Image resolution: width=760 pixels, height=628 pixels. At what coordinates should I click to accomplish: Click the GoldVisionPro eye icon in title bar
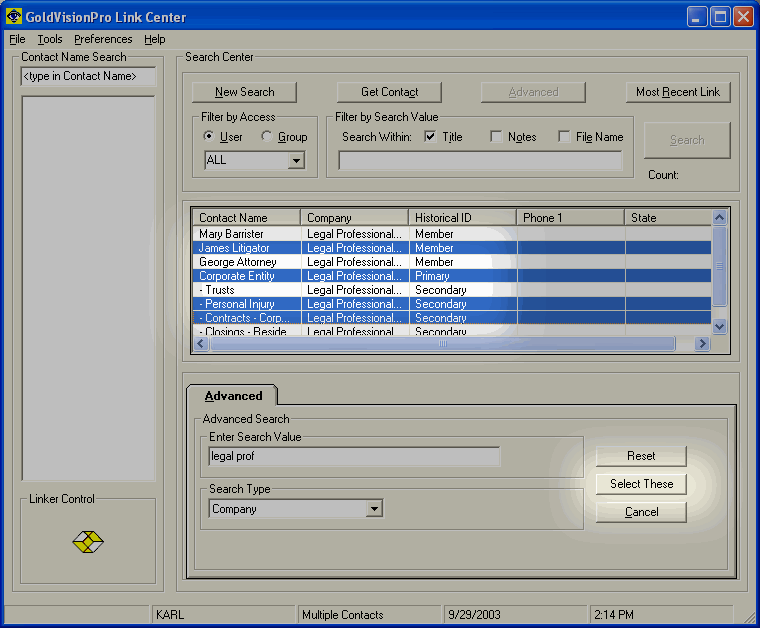tap(14, 17)
